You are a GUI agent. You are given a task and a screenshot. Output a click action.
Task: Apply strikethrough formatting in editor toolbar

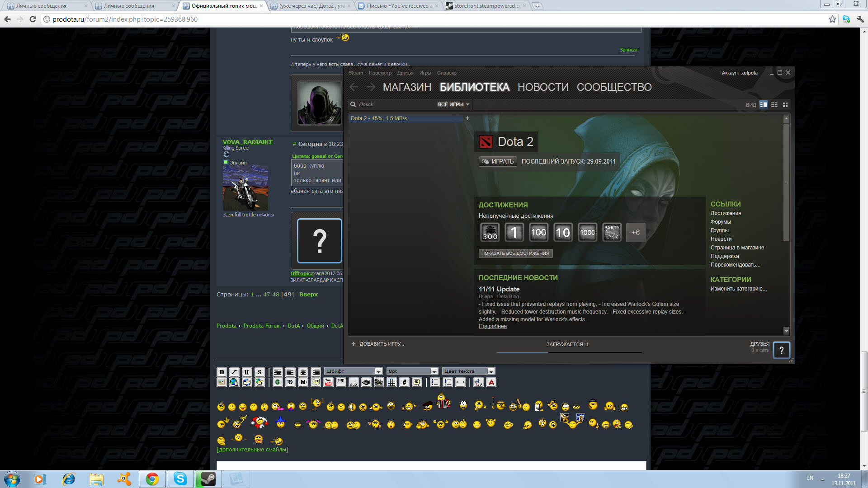tap(259, 372)
